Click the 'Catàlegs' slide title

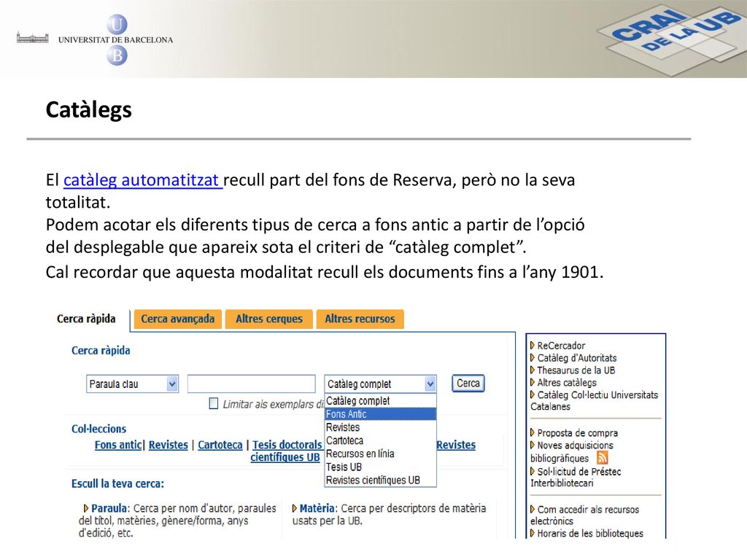tap(88, 110)
